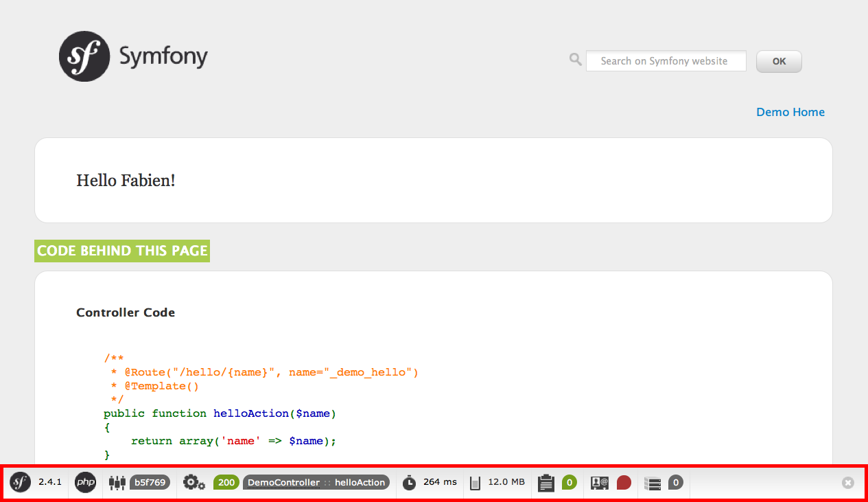Click the 2.4.1 version label in the toolbar
Viewport: 868px width, 502px height.
click(50, 482)
